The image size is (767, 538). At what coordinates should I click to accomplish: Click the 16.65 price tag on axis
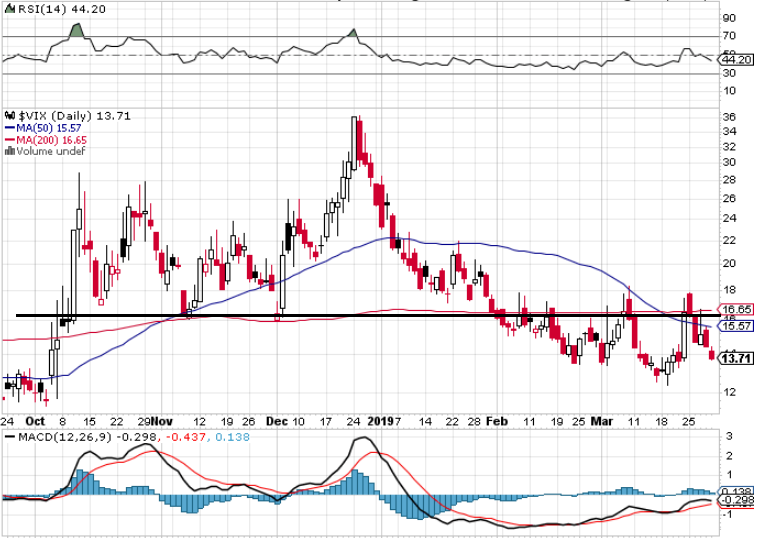point(736,310)
